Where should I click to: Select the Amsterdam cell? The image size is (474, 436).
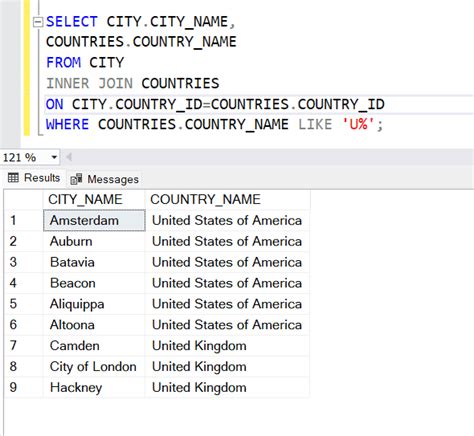point(94,220)
